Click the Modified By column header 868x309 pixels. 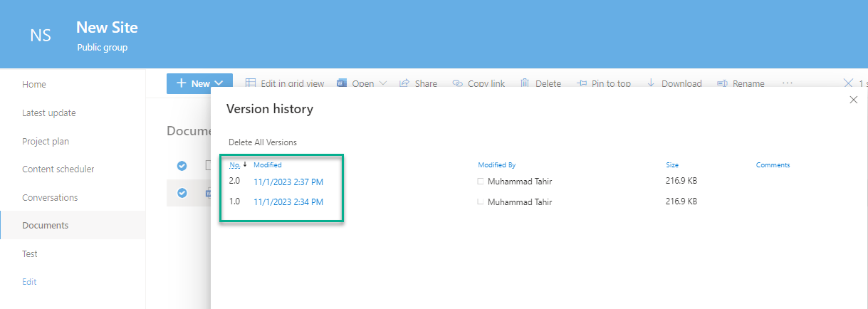[497, 165]
